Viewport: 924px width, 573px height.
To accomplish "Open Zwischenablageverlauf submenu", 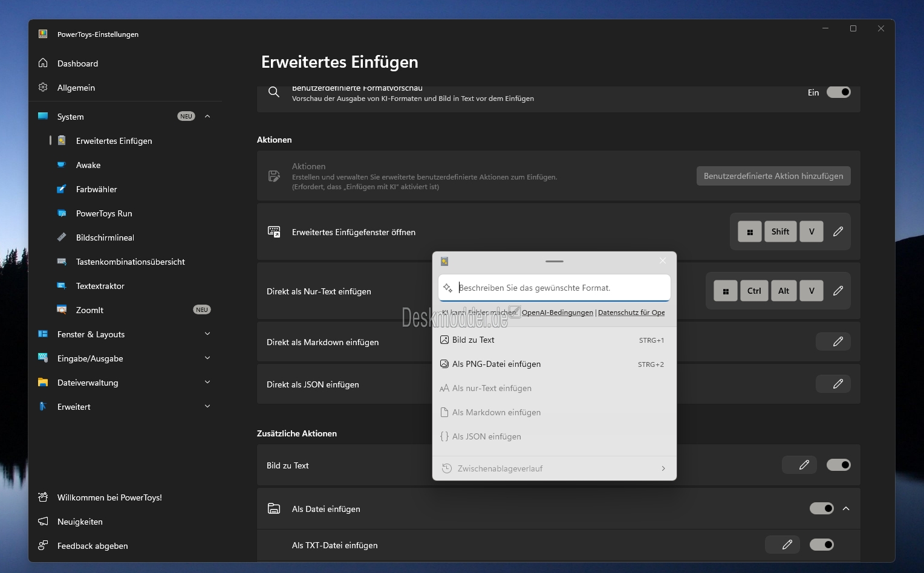I will [x=555, y=468].
